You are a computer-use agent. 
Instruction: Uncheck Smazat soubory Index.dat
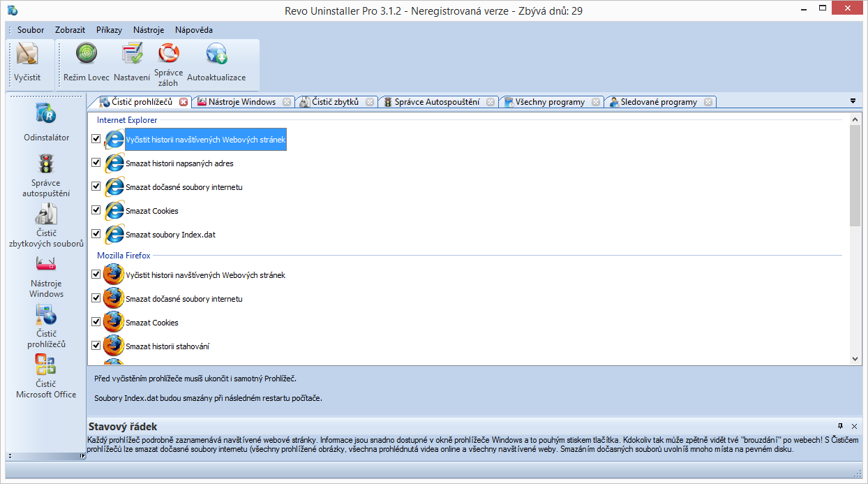pos(96,234)
